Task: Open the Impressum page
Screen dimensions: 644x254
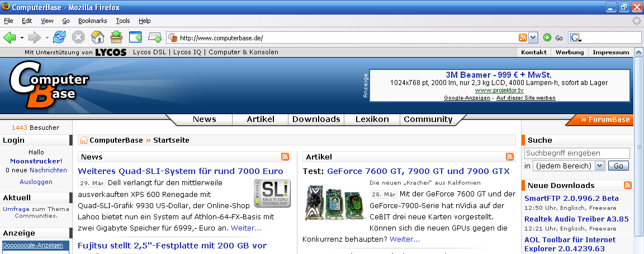Action: [x=610, y=52]
